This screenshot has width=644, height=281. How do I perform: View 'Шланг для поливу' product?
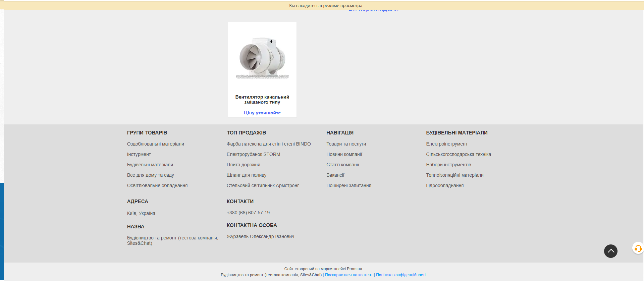pyautogui.click(x=246, y=175)
